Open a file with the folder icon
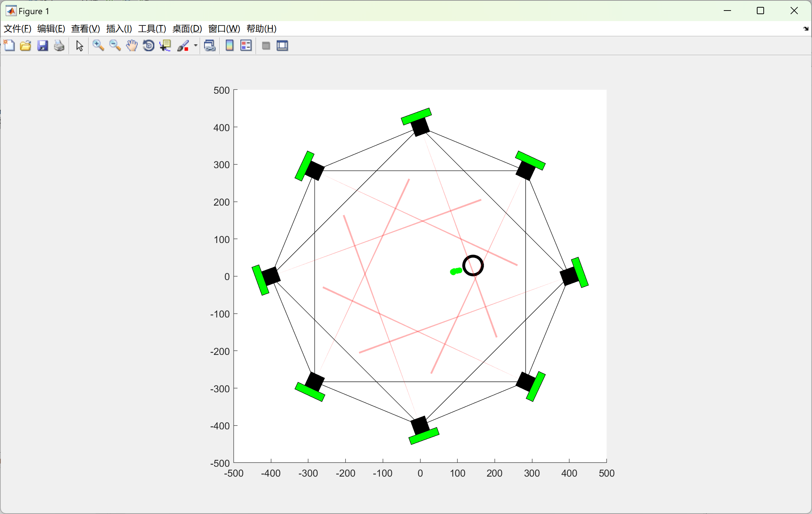Screen dimensions: 812x514 tap(26, 46)
